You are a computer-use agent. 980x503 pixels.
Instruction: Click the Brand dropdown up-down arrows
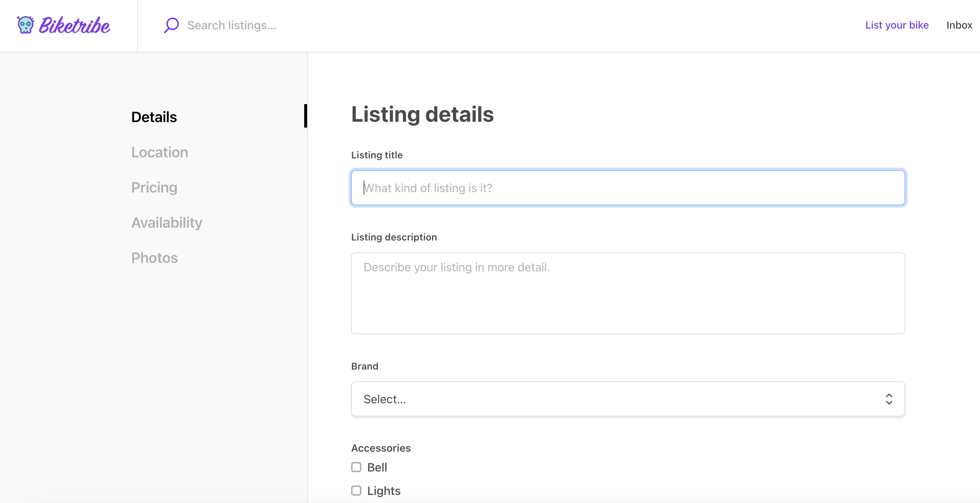pyautogui.click(x=889, y=399)
